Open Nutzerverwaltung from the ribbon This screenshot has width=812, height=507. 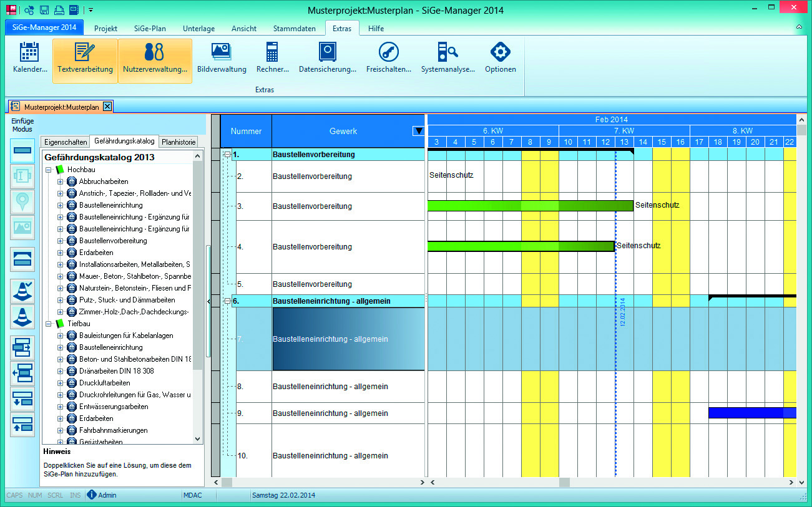click(155, 59)
